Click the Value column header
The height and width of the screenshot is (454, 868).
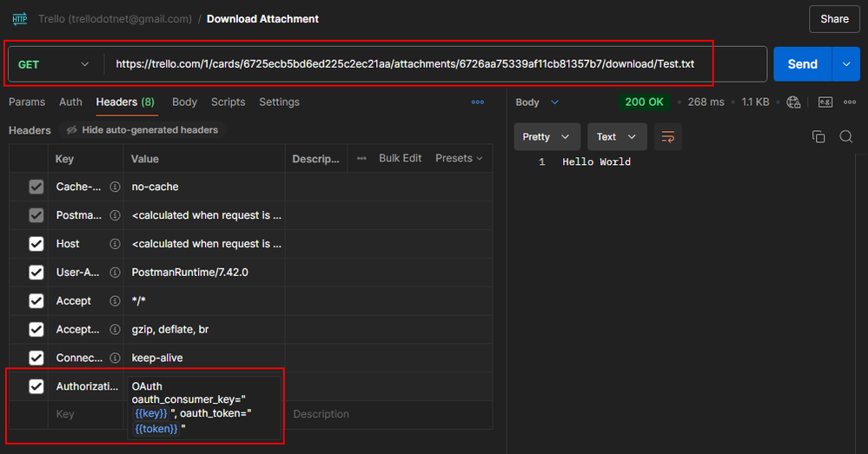point(144,159)
